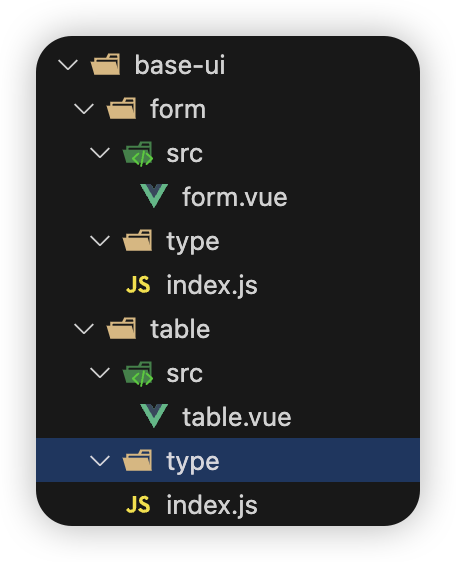Select the src folder label under table
Image resolution: width=456 pixels, height=562 pixels.
coord(185,373)
